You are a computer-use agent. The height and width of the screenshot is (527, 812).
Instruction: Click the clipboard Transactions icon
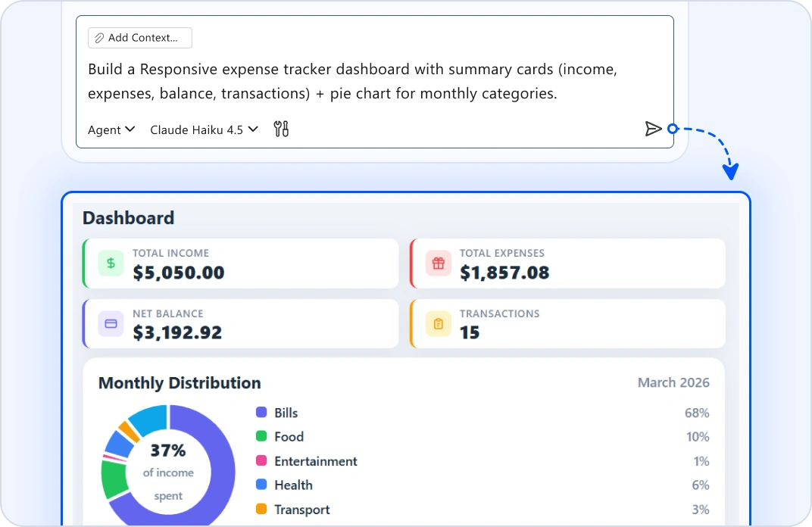438,323
